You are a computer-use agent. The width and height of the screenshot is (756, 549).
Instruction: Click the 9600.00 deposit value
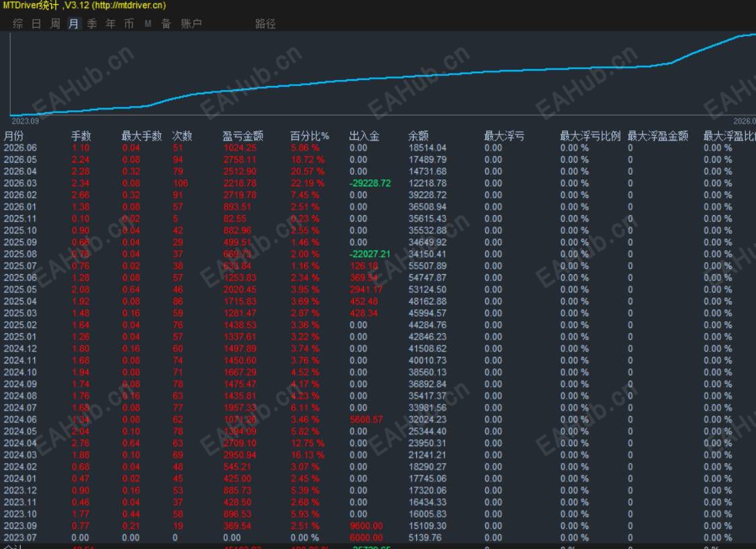click(x=367, y=526)
